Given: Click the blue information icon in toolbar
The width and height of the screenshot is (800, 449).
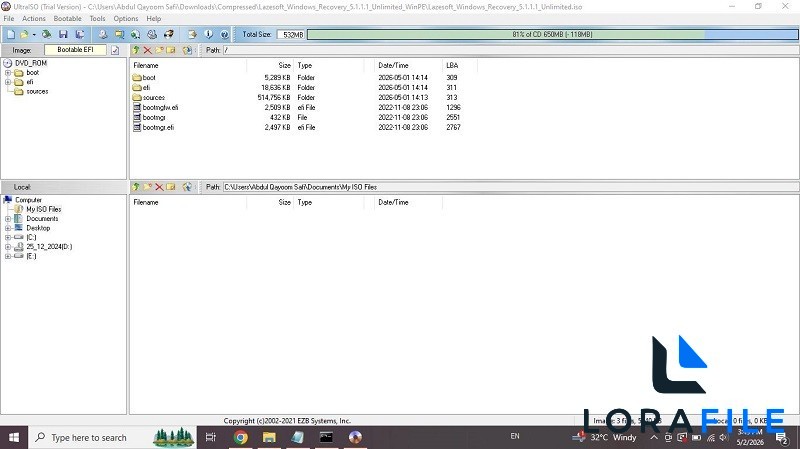Looking at the screenshot, I should [x=208, y=34].
